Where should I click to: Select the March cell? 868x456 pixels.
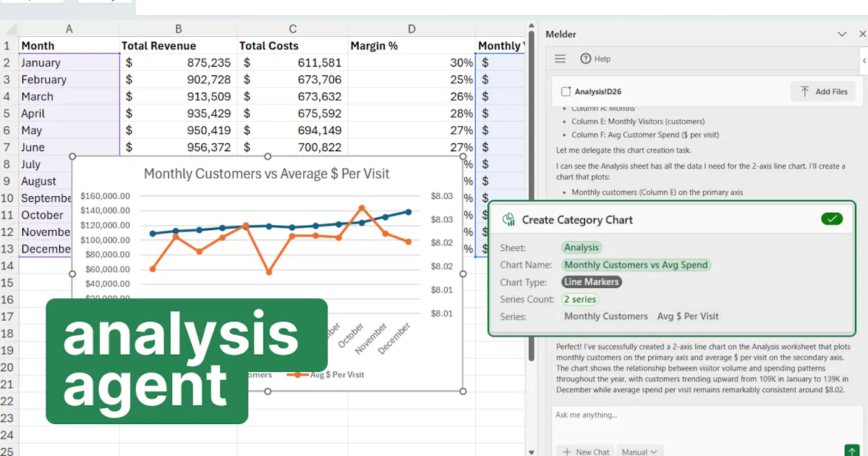pyautogui.click(x=69, y=96)
